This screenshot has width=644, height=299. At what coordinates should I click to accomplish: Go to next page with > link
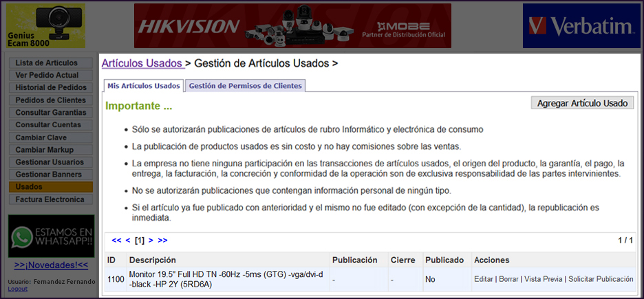point(151,241)
